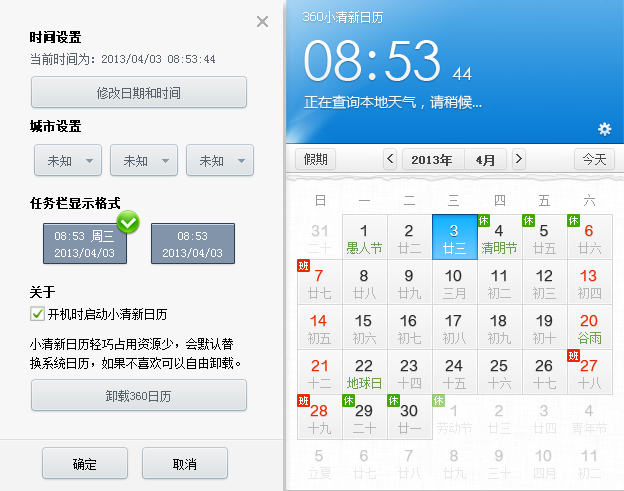Select April 2 廿二 date
The height and width of the screenshot is (491, 624).
tap(410, 237)
